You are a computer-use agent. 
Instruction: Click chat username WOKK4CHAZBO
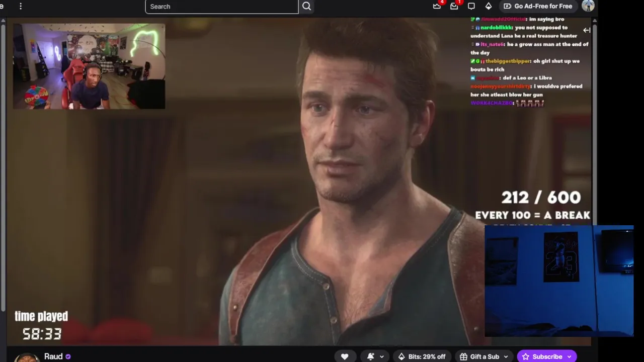tap(492, 103)
